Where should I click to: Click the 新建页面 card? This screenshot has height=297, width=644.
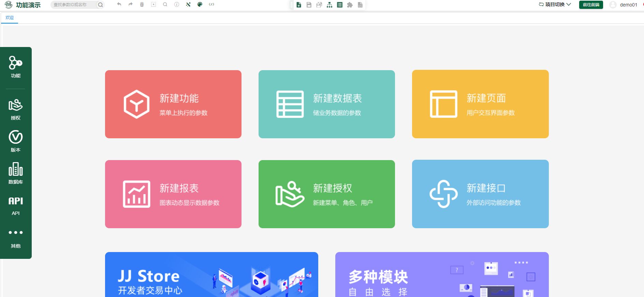[x=480, y=104]
